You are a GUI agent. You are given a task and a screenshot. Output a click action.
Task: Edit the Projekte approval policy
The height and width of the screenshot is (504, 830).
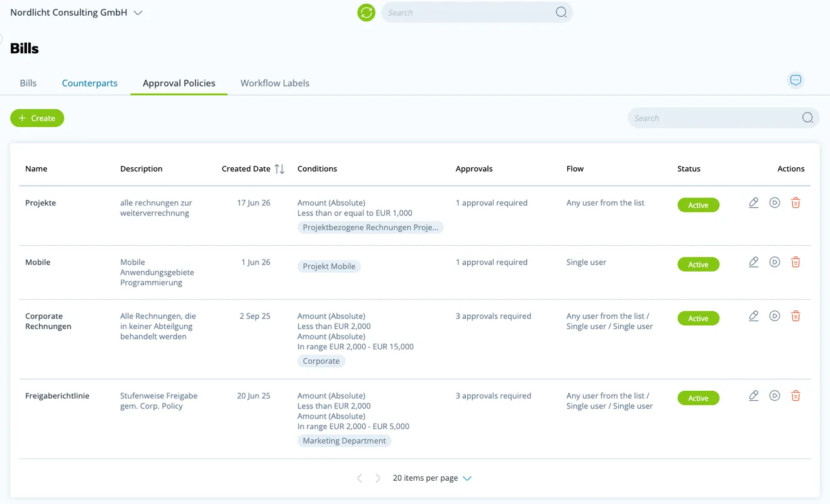tap(754, 202)
